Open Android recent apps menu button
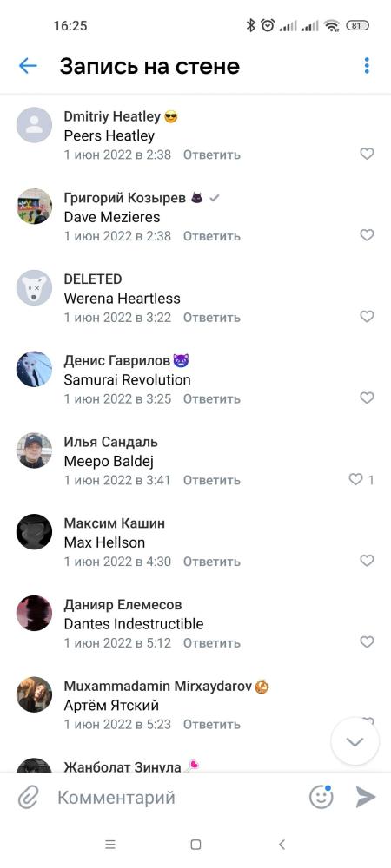Image resolution: width=391 pixels, height=868 pixels. 110,845
